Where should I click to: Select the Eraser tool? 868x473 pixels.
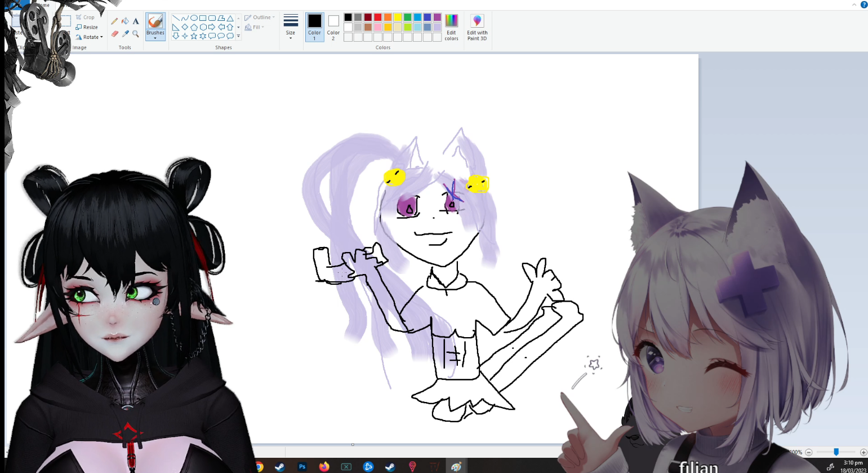coord(114,34)
